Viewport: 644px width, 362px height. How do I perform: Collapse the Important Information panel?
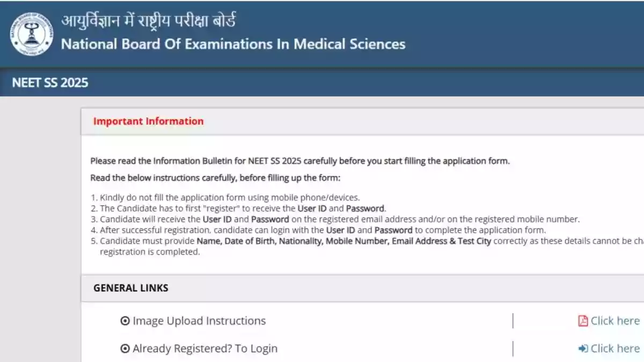[149, 121]
